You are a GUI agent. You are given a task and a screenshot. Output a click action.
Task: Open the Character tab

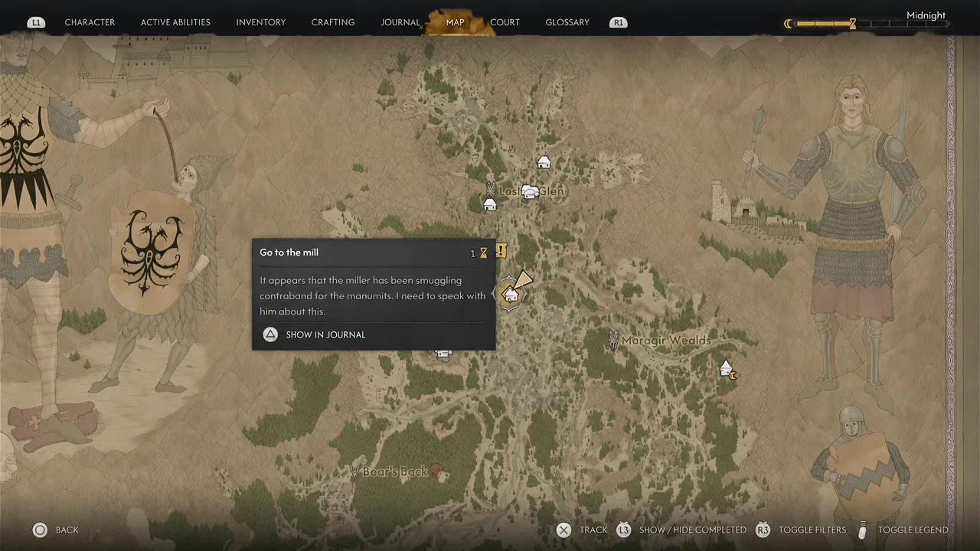point(90,22)
